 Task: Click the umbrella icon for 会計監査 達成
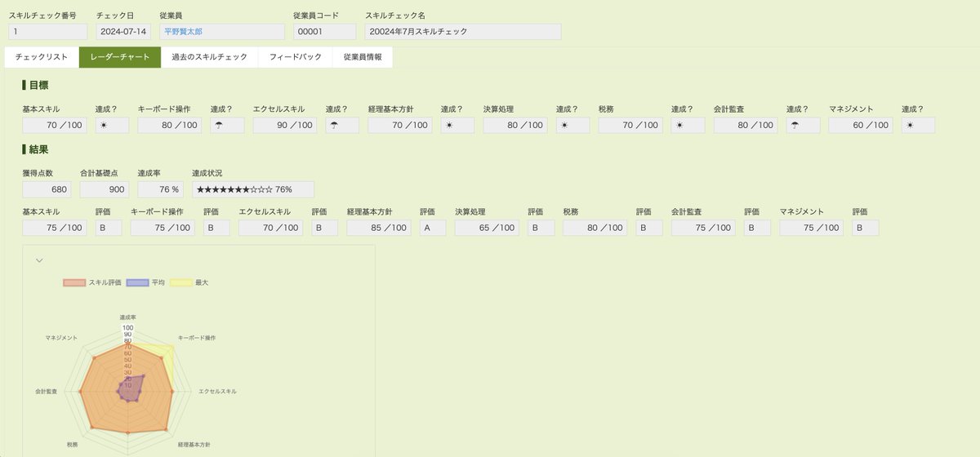(x=794, y=126)
